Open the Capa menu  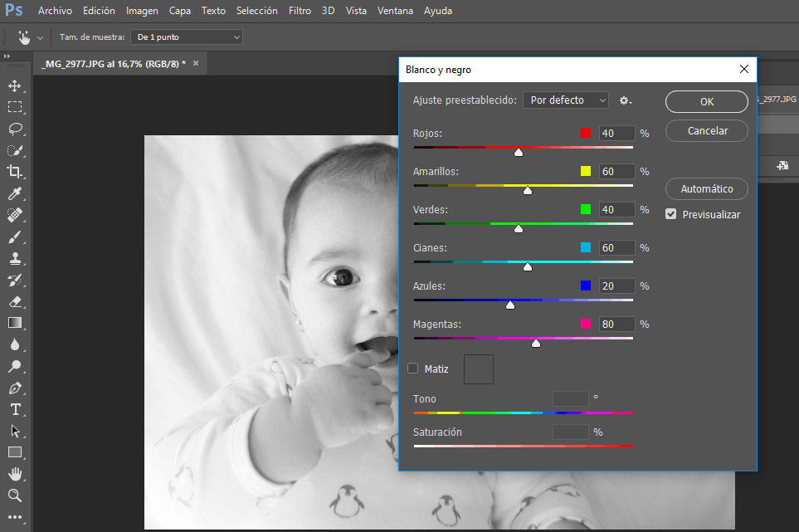point(180,11)
